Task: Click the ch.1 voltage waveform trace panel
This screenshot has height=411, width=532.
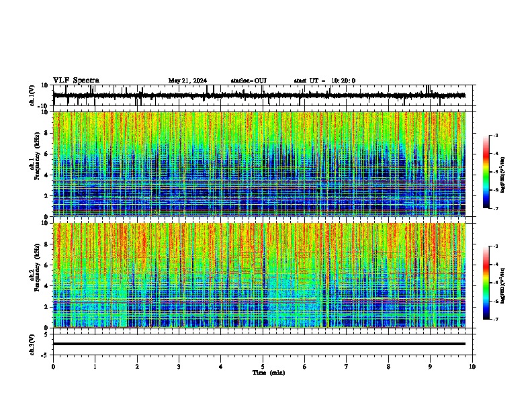Action: click(x=263, y=95)
